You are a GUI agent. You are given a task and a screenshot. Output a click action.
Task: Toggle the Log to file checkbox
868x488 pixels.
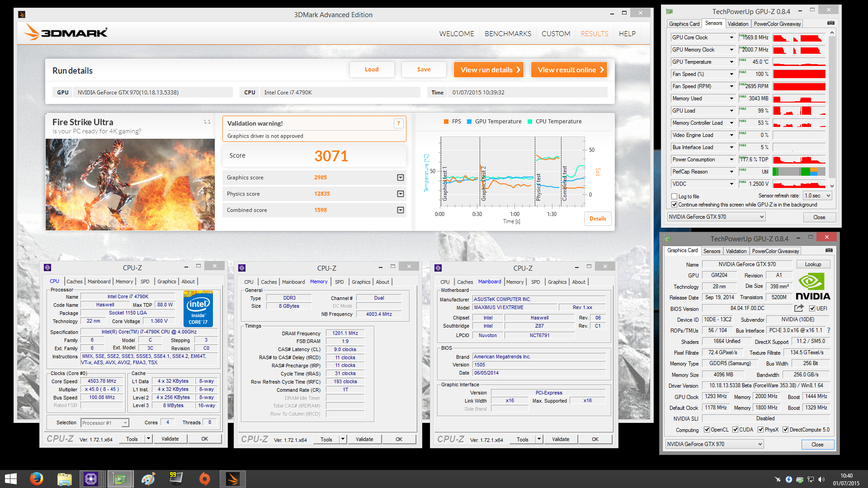pos(675,197)
